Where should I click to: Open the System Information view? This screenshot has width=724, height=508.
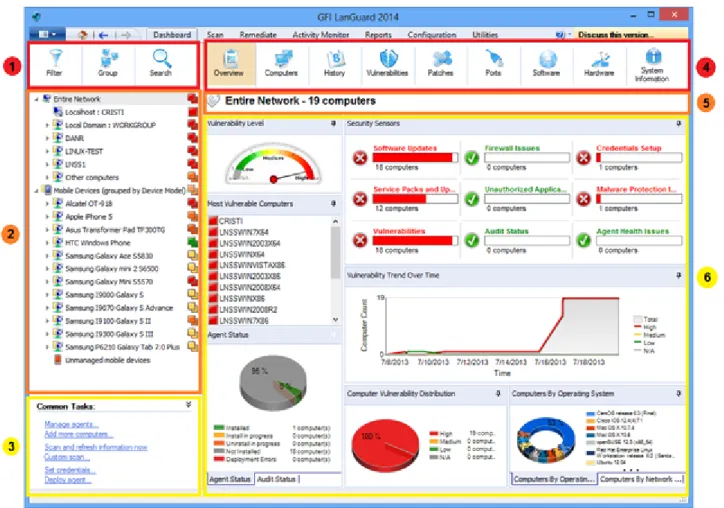click(652, 66)
